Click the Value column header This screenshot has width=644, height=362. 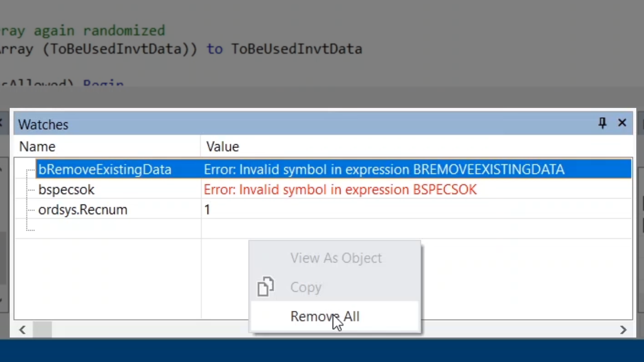point(222,147)
